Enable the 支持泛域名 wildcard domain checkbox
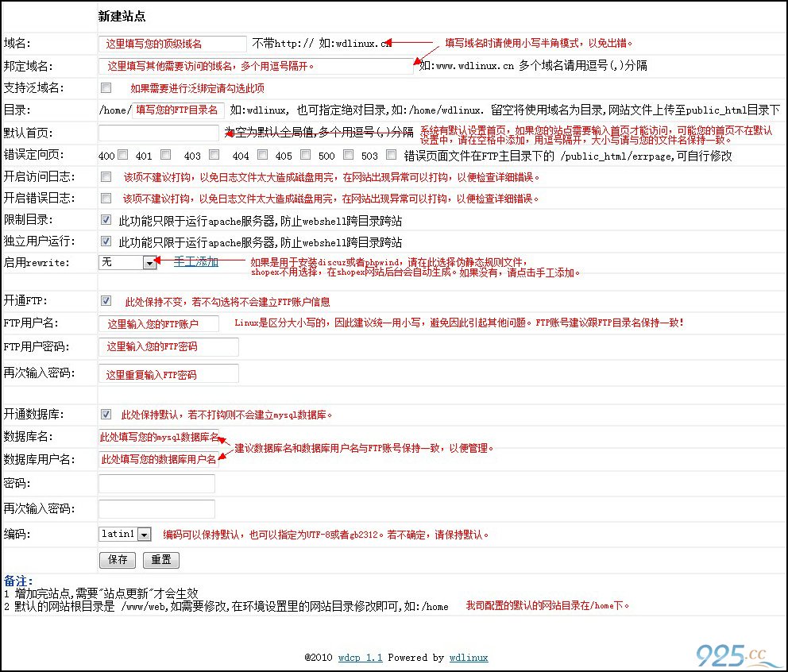The width and height of the screenshot is (788, 672). pyautogui.click(x=106, y=88)
